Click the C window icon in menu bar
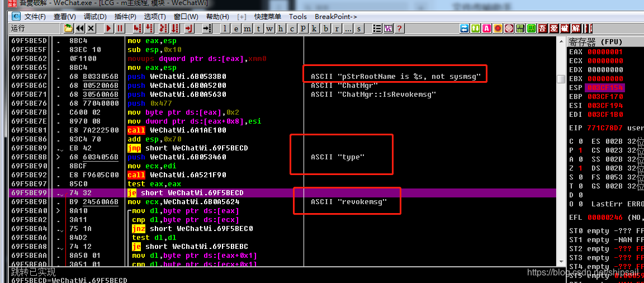This screenshot has width=644, height=283. click(x=16, y=16)
